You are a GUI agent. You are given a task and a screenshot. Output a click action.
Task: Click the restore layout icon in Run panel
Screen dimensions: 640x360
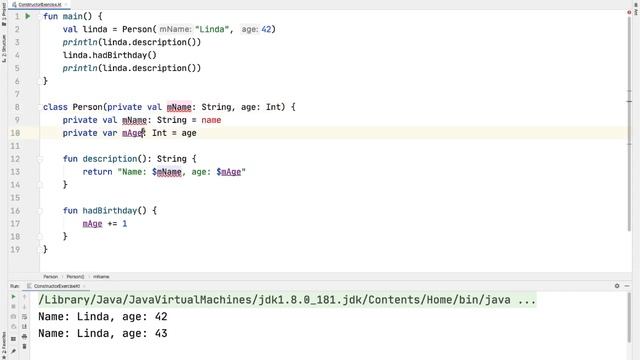(x=13, y=327)
